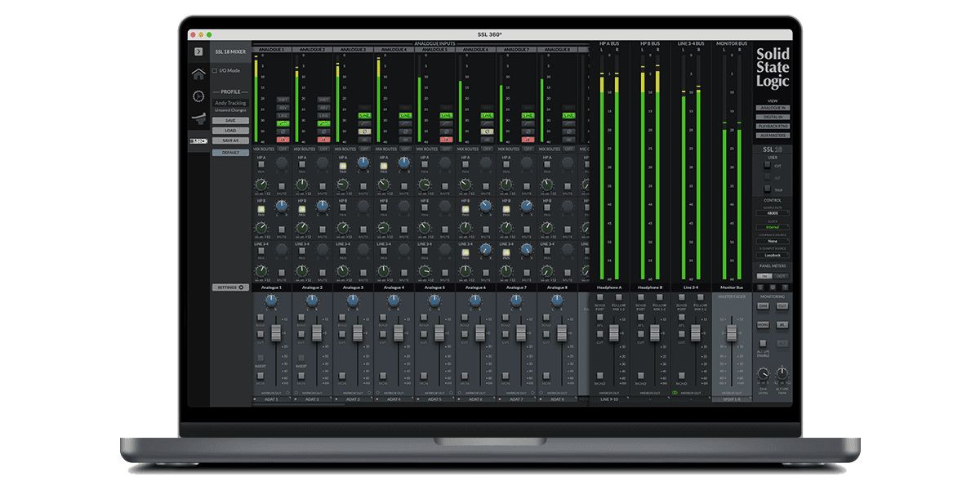This screenshot has height=490, width=980.
Task: Click Analogue 1 HP B blue pan knob
Action: (x=282, y=206)
